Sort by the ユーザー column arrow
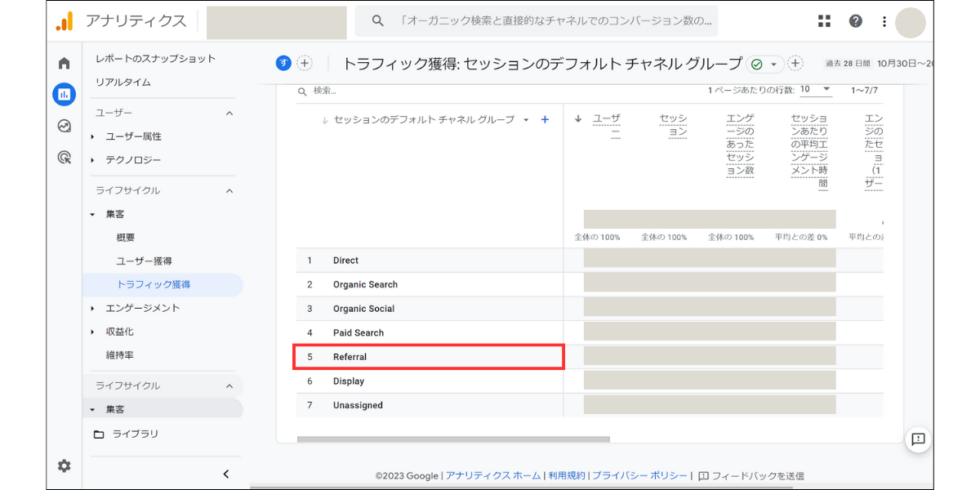Viewport: 980px width, 490px height. [x=578, y=119]
